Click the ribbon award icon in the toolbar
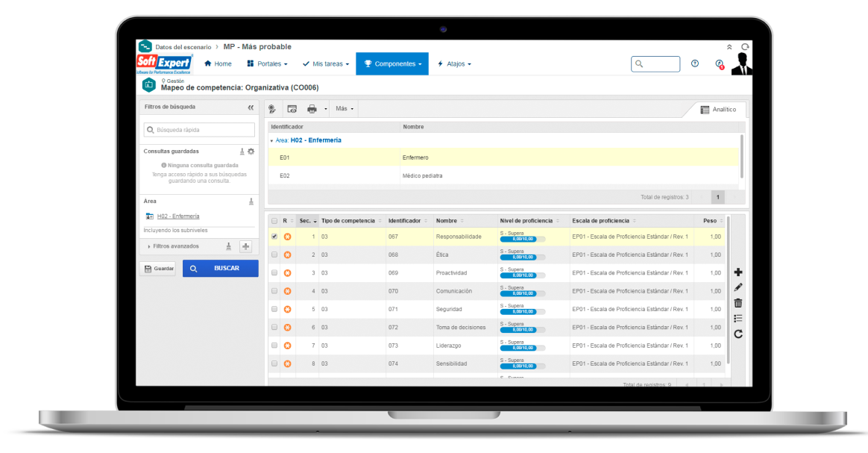 tap(272, 108)
